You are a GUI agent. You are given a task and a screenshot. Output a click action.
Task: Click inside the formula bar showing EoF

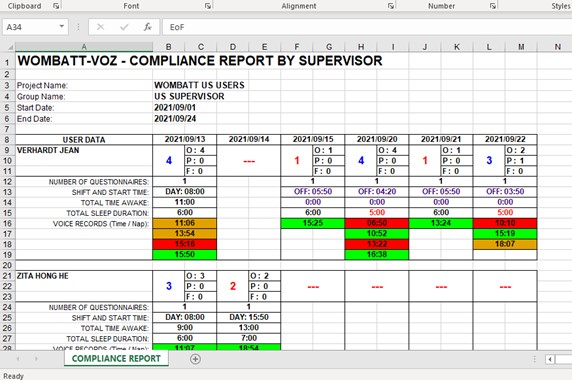[x=367, y=27]
